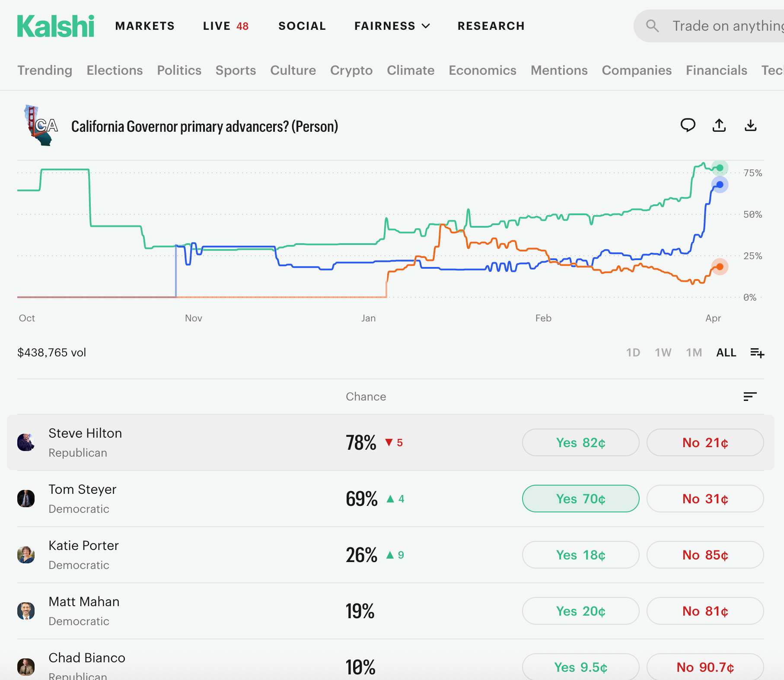Screen dimensions: 784x680
Task: Click the search magnifier icon
Action: point(652,26)
